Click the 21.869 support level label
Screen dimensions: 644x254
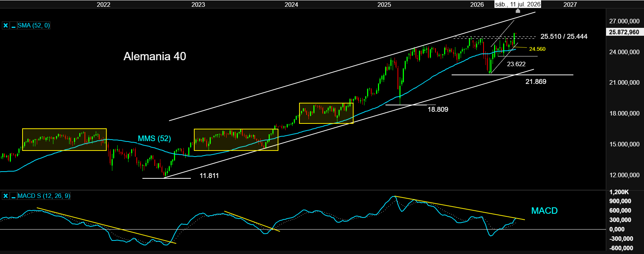point(536,82)
